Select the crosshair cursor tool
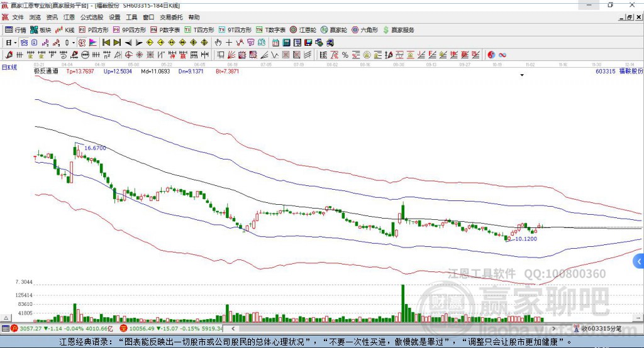Viewport: 644px width, 348px height. click(x=229, y=43)
